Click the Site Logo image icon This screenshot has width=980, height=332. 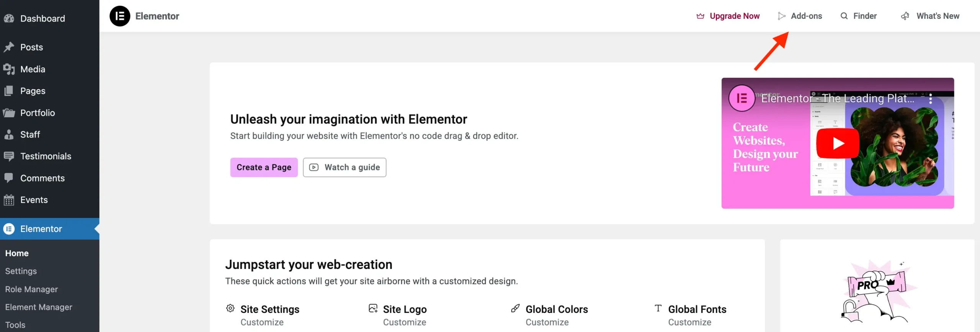[373, 308]
